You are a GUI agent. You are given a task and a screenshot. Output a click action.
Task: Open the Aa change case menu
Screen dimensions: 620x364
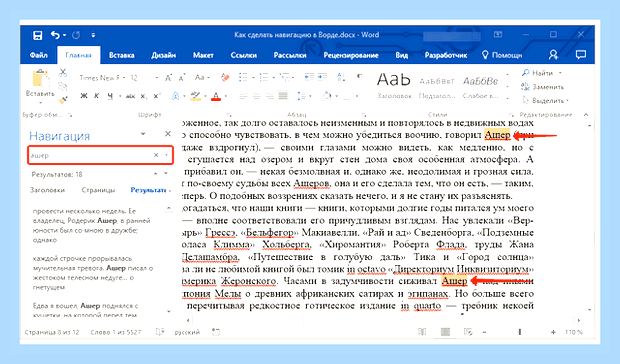click(202, 78)
